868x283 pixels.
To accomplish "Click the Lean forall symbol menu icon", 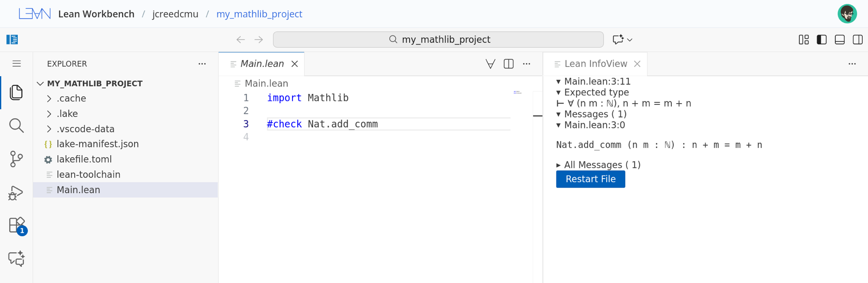I will coord(490,64).
